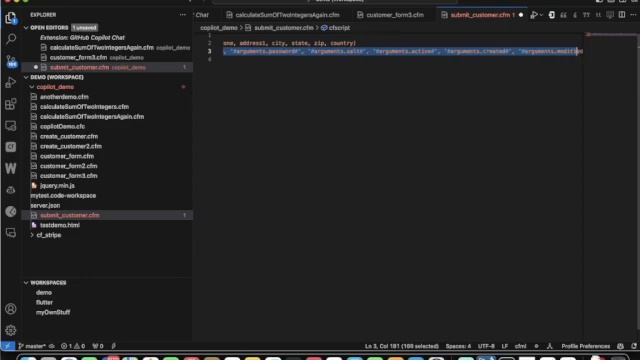Screen dimensions: 640x360
Task: Close the unsaved submit_customer.cfm tab dot
Action: tap(521, 15)
